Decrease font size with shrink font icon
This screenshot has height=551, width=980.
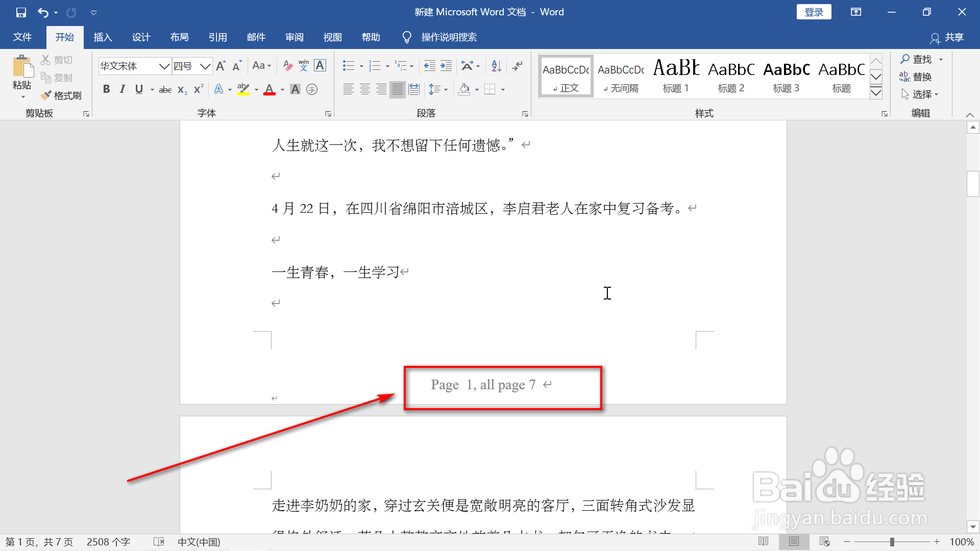pyautogui.click(x=237, y=66)
